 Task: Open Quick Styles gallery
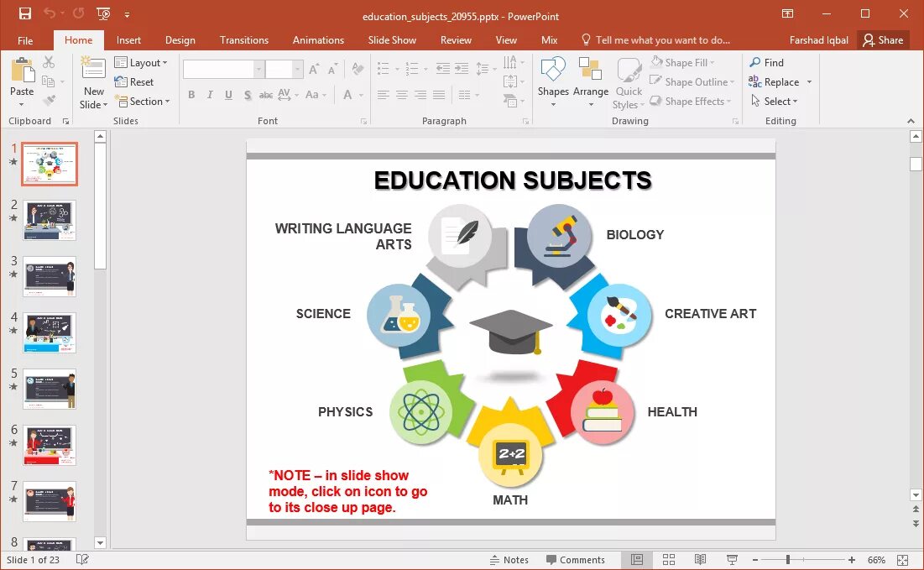click(x=629, y=83)
